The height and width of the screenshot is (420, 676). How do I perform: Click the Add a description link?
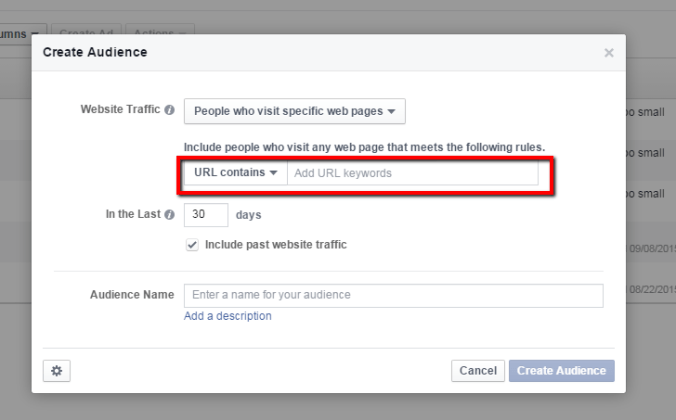tap(227, 316)
